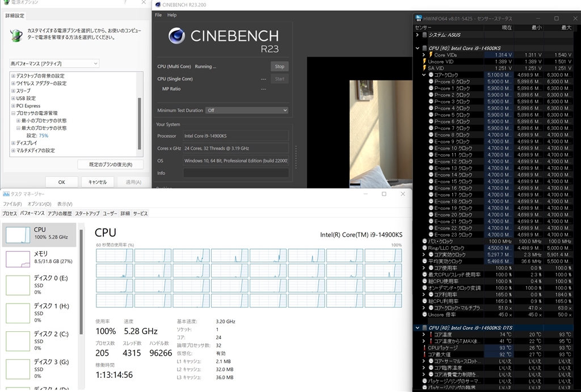Image resolution: width=581 pixels, height=392 pixels.
Task: Open Task Manager 表示(V) menu
Action: tap(65, 204)
